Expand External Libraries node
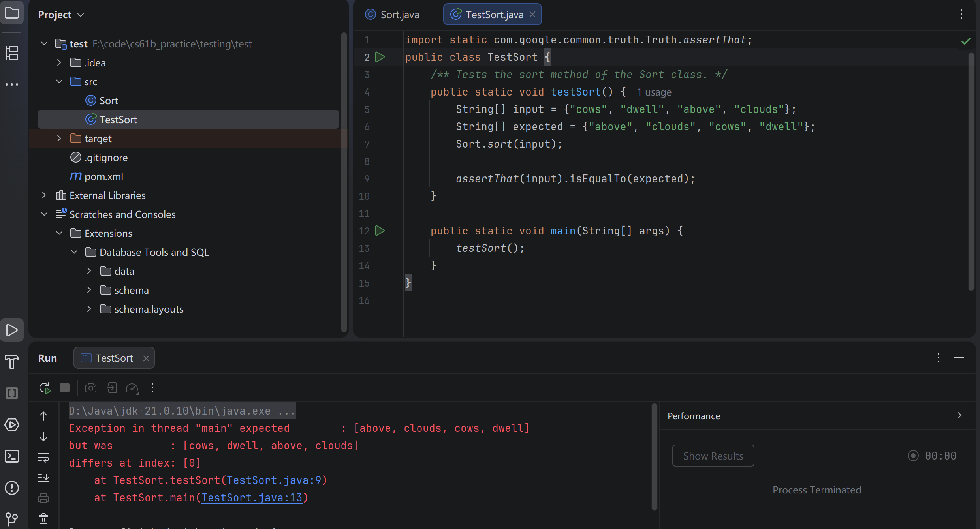This screenshot has height=529, width=980. pos(44,195)
